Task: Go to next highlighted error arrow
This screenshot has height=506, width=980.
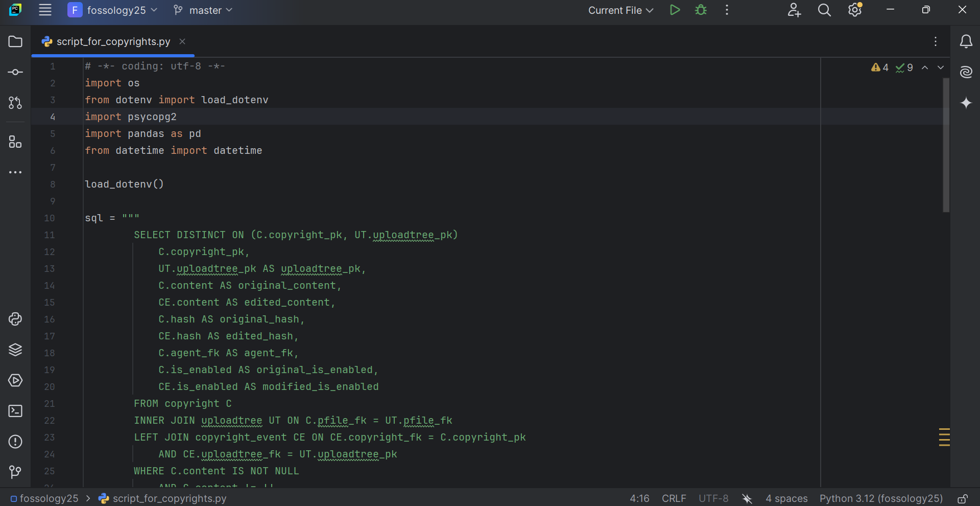Action: pos(941,67)
